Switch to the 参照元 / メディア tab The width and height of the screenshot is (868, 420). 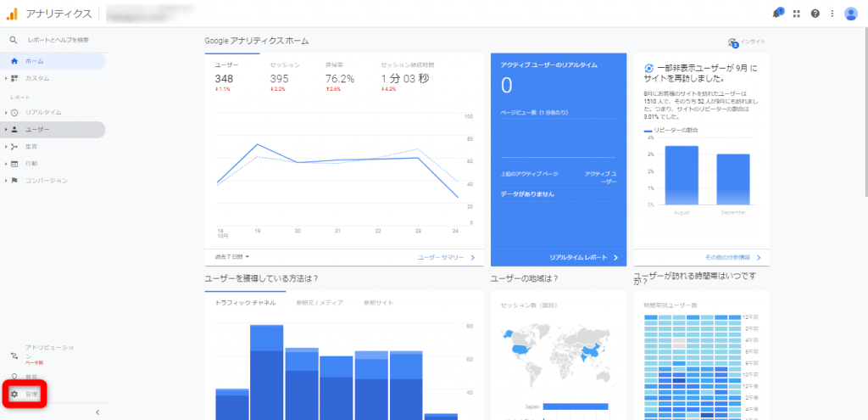point(320,303)
